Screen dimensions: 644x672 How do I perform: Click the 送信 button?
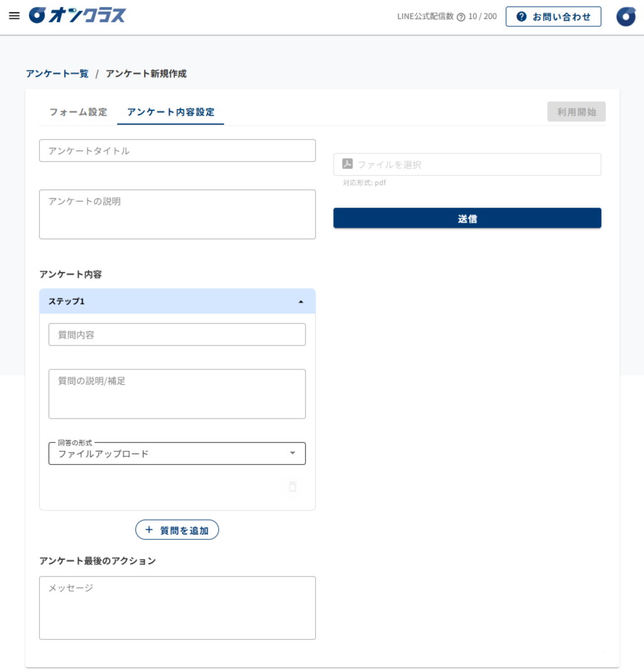[467, 218]
